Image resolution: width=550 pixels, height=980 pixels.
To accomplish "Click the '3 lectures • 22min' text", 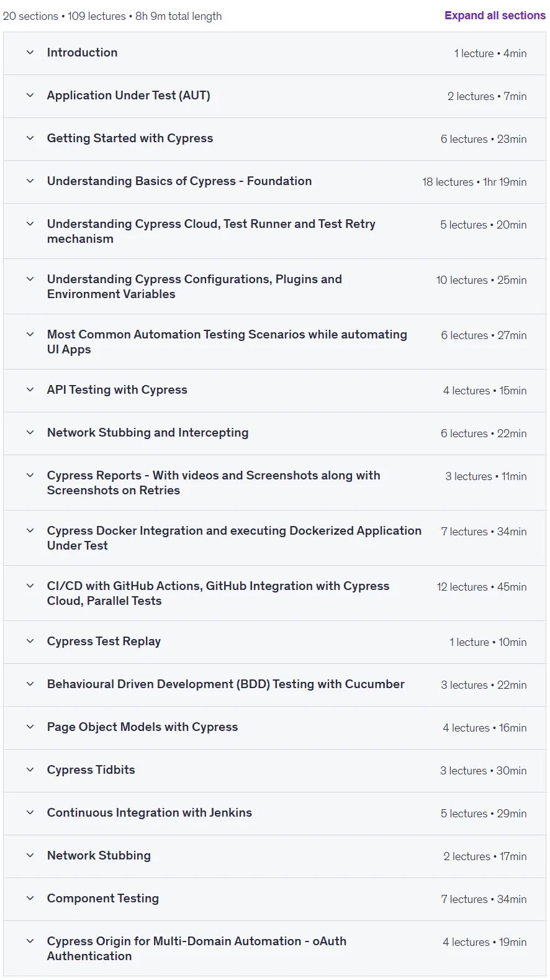I will coord(484,685).
